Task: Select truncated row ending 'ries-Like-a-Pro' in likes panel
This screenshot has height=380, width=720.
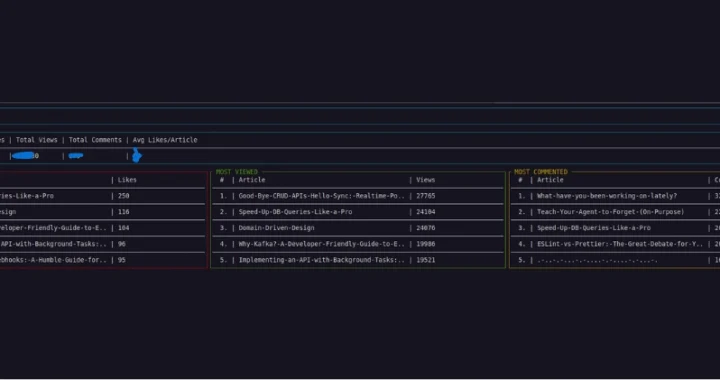Action: (x=27, y=196)
